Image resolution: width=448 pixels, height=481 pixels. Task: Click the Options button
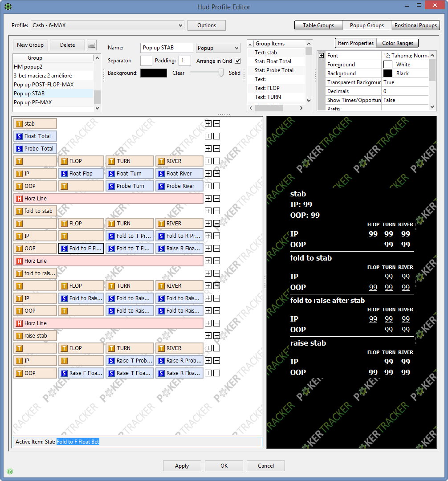pos(206,25)
